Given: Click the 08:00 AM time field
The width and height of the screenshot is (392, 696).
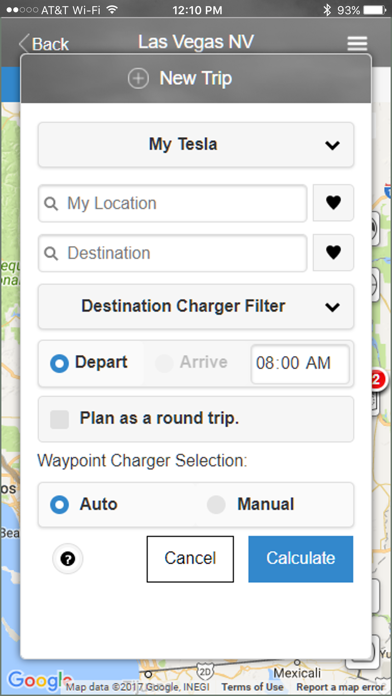Looking at the screenshot, I should [x=300, y=364].
